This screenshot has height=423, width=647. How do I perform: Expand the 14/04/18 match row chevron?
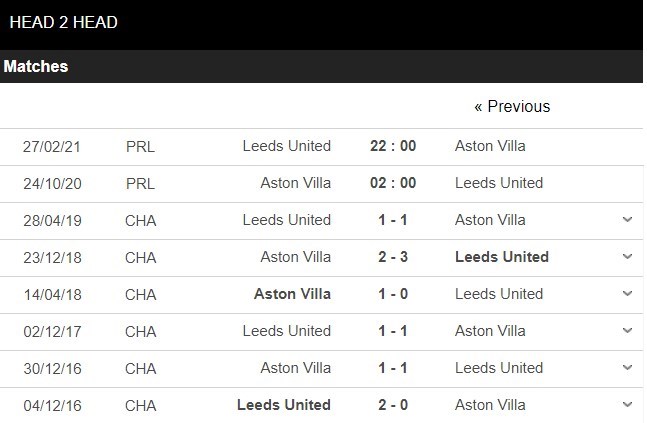click(x=627, y=294)
